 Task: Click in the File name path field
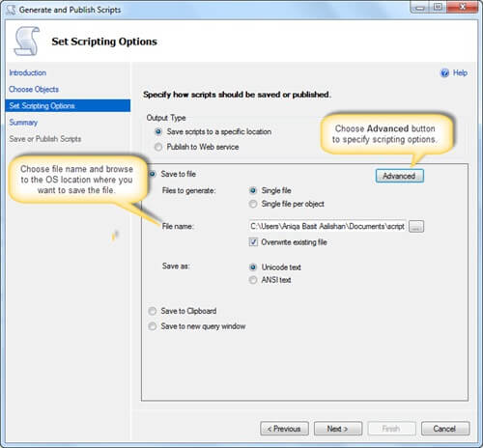(327, 226)
